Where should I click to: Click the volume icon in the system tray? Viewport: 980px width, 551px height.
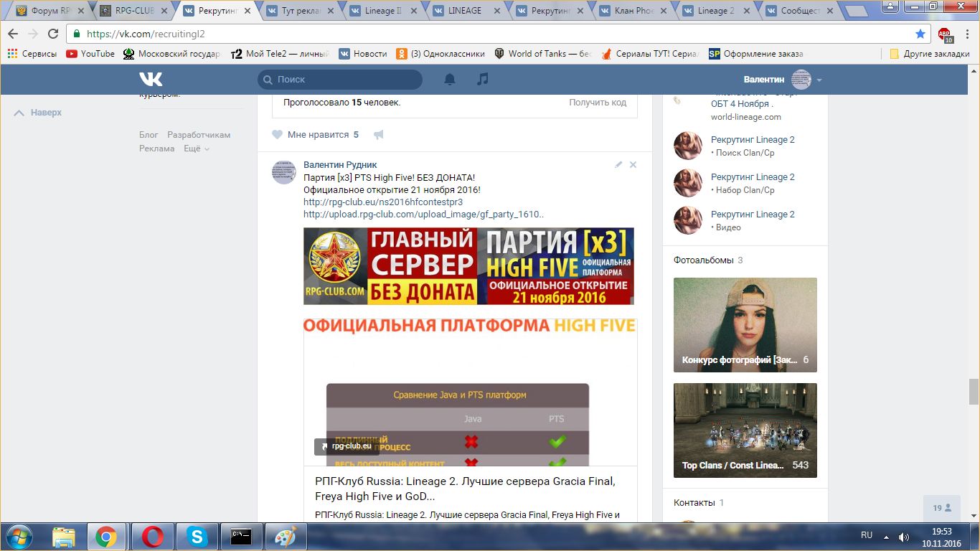click(904, 537)
